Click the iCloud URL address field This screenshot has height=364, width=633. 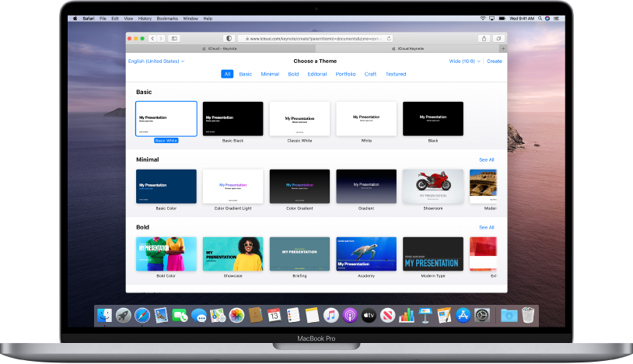click(315, 38)
